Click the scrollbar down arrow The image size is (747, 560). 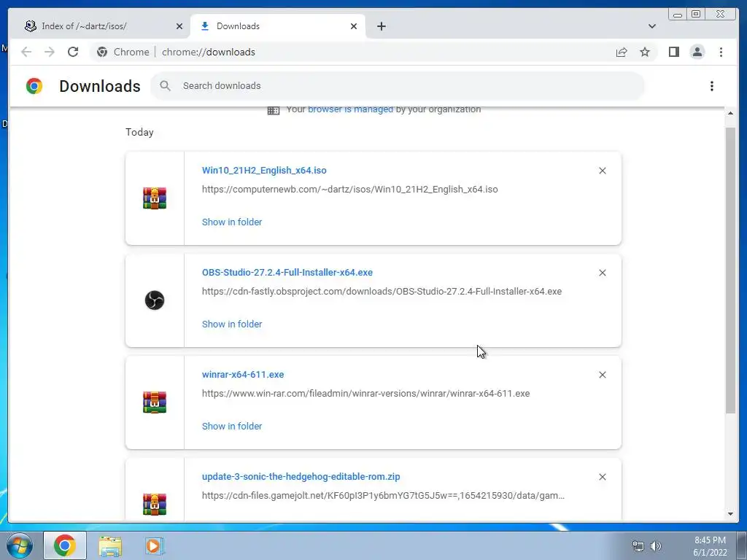(730, 514)
